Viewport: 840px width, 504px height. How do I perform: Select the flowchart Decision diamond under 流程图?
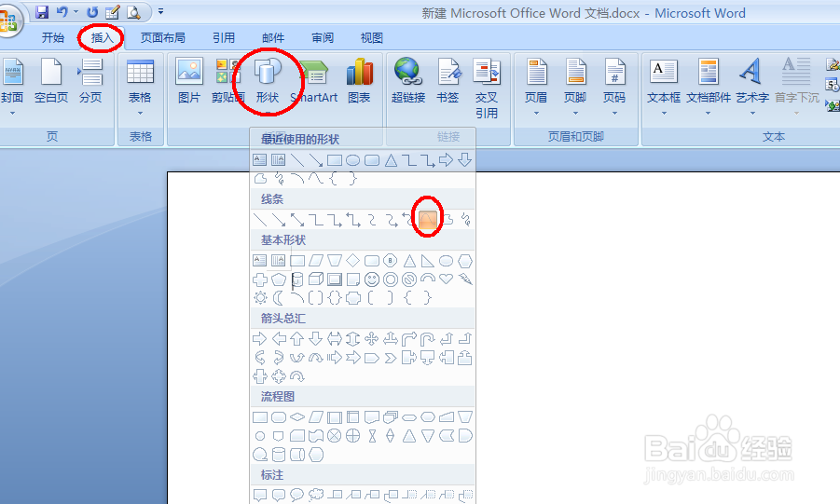point(297,416)
